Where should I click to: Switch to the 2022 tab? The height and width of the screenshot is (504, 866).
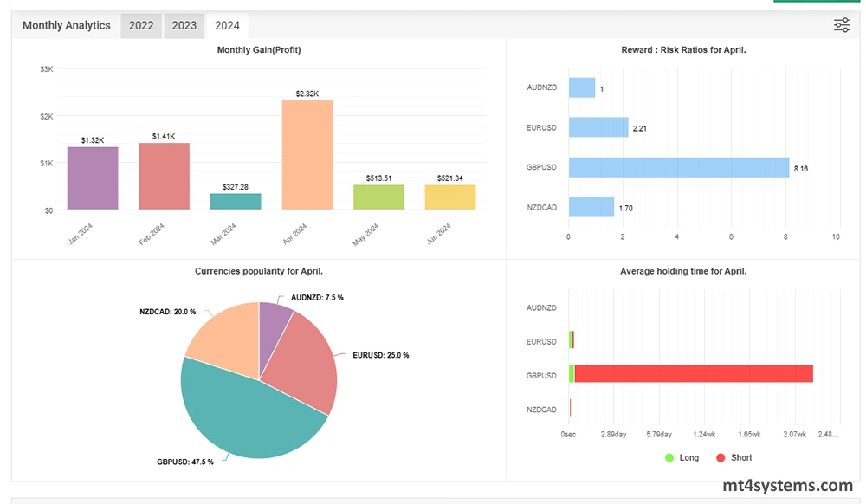click(x=141, y=25)
